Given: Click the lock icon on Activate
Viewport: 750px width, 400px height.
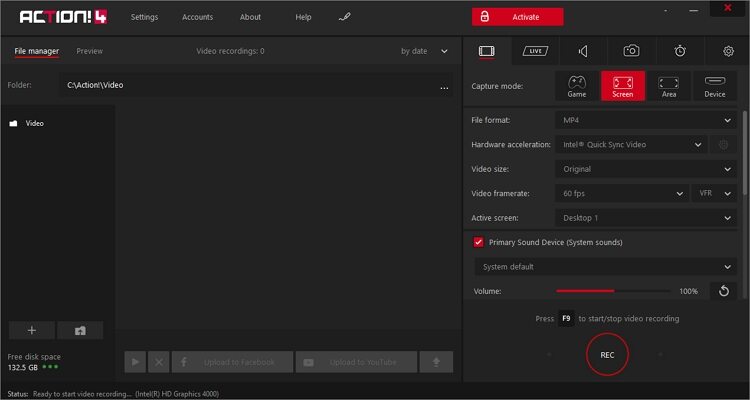Looking at the screenshot, I should (x=485, y=17).
